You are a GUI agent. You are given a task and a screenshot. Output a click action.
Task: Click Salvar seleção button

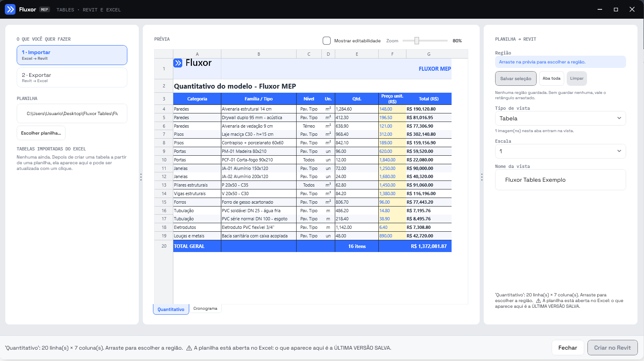pos(515,78)
